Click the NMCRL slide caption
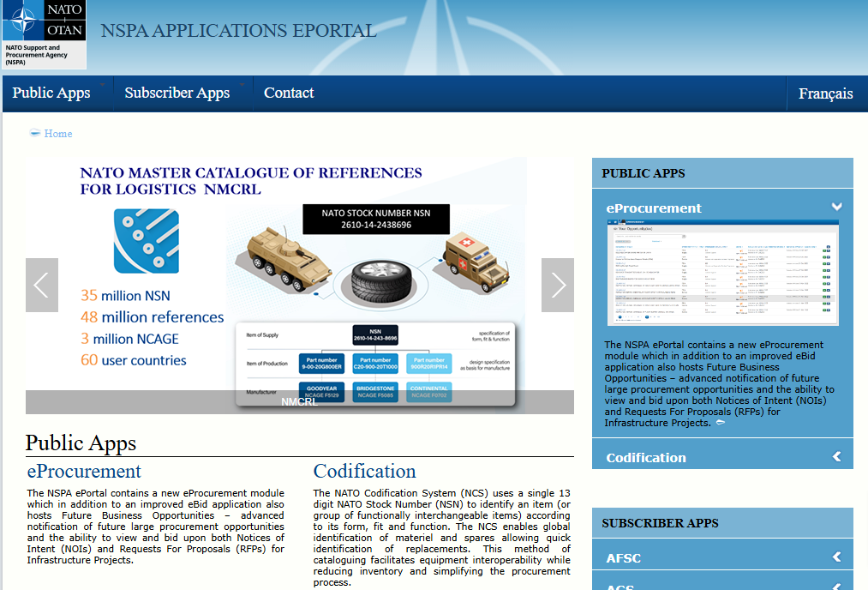 (300, 402)
